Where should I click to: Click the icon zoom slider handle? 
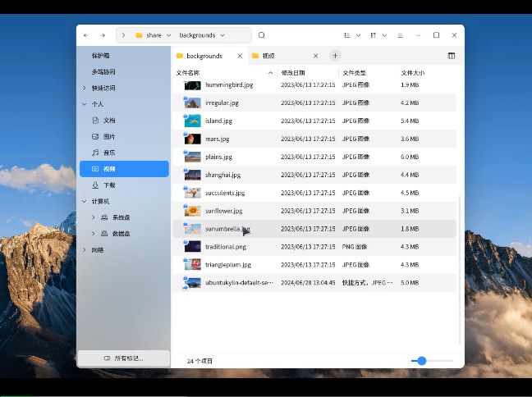[422, 361]
